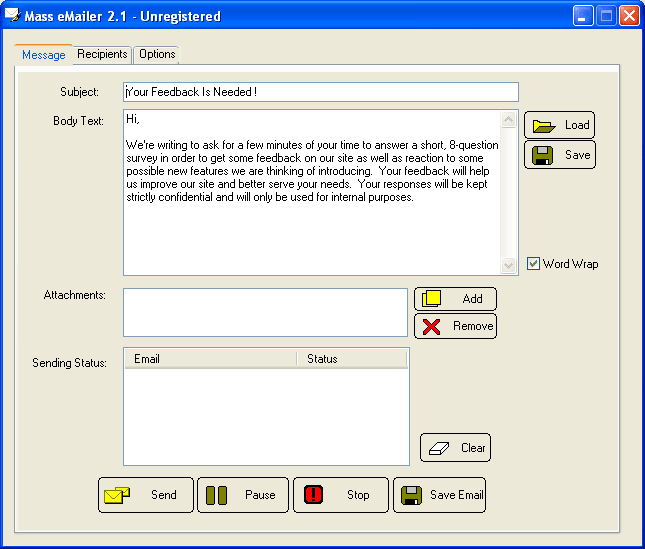Click the Email column header
645x549 pixels.
(x=210, y=359)
